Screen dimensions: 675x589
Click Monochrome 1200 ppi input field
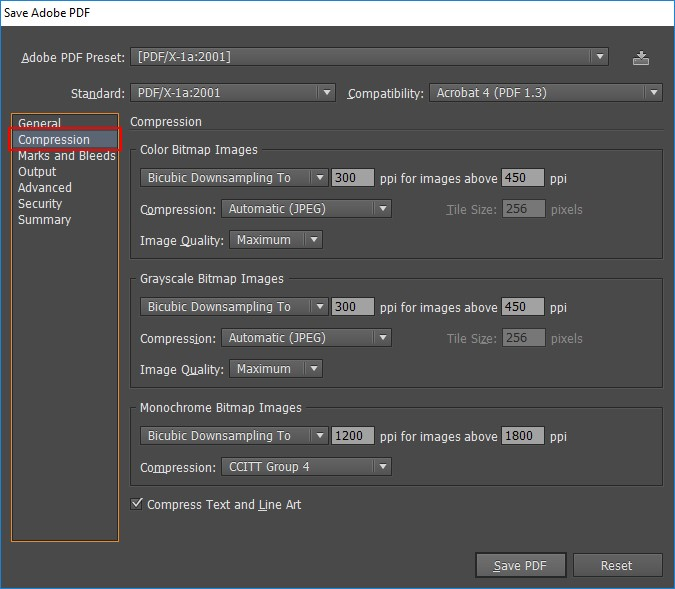tap(353, 436)
